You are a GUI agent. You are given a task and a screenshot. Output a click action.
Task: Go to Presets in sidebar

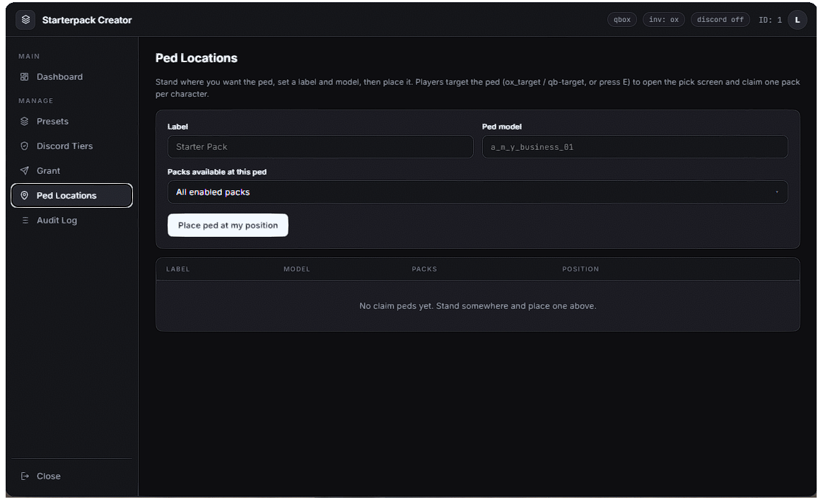(x=72, y=122)
